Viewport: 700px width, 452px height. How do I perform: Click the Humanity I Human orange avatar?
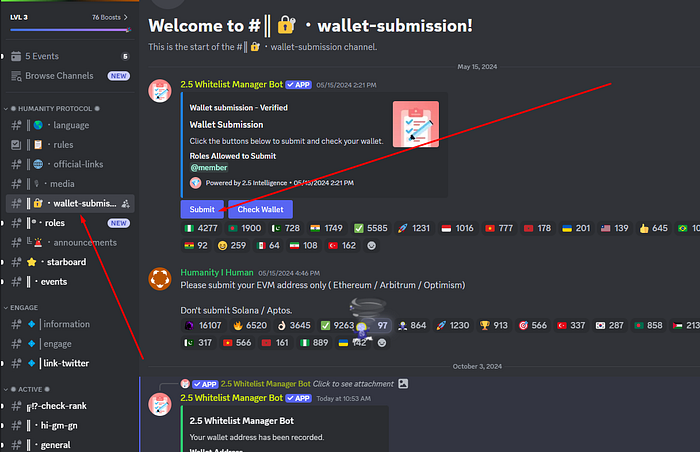click(x=160, y=279)
